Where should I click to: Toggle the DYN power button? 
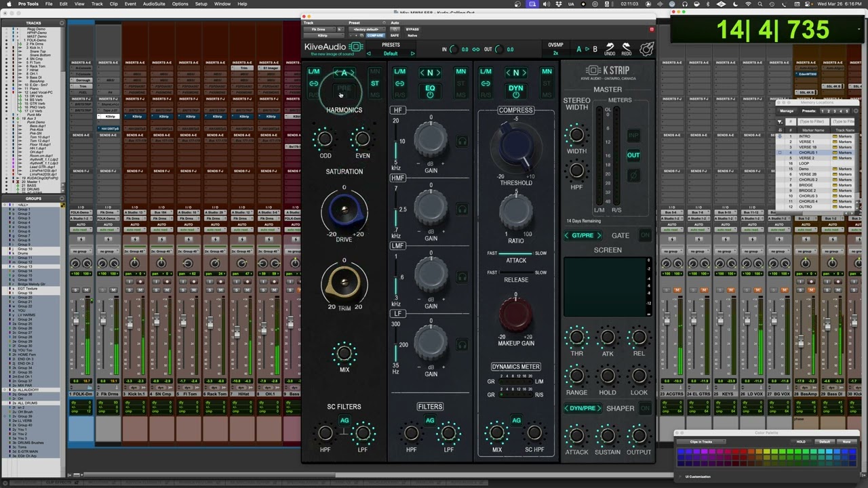516,91
